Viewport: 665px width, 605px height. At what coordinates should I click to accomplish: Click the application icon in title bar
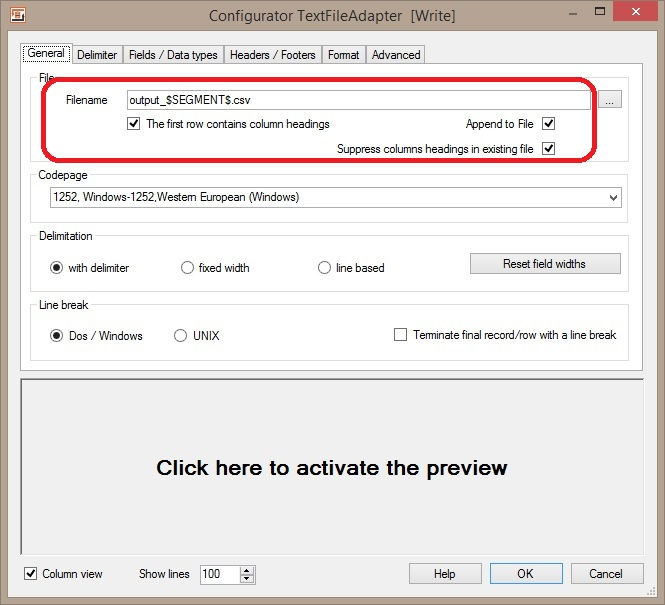click(16, 16)
